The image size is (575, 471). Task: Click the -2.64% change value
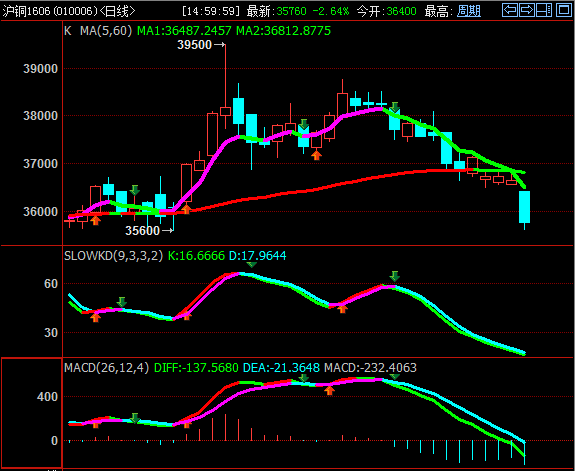point(331,11)
